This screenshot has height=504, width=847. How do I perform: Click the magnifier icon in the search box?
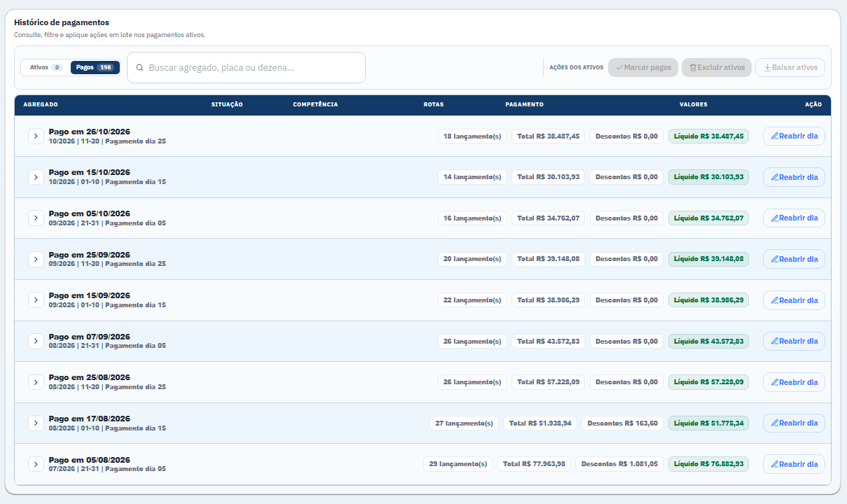pyautogui.click(x=140, y=68)
